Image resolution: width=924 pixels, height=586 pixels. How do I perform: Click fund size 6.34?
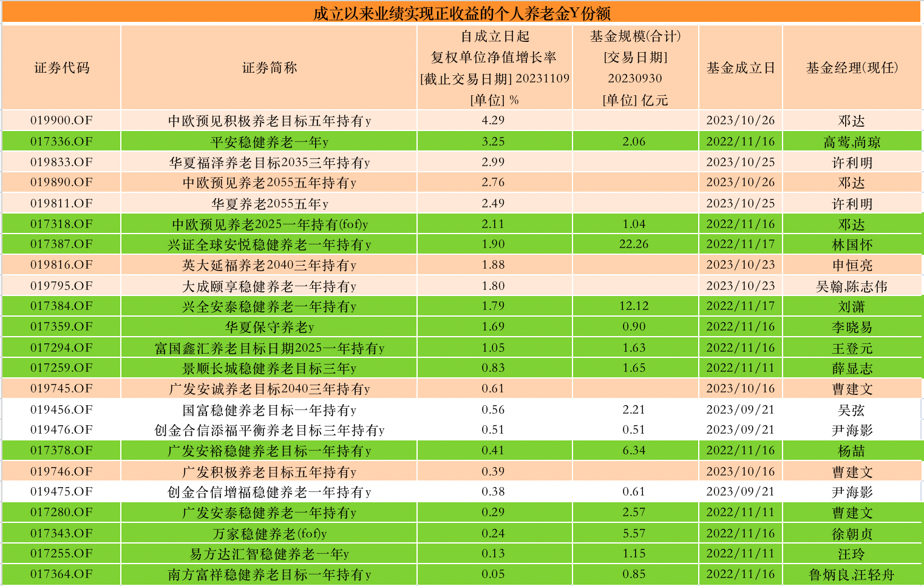point(634,450)
